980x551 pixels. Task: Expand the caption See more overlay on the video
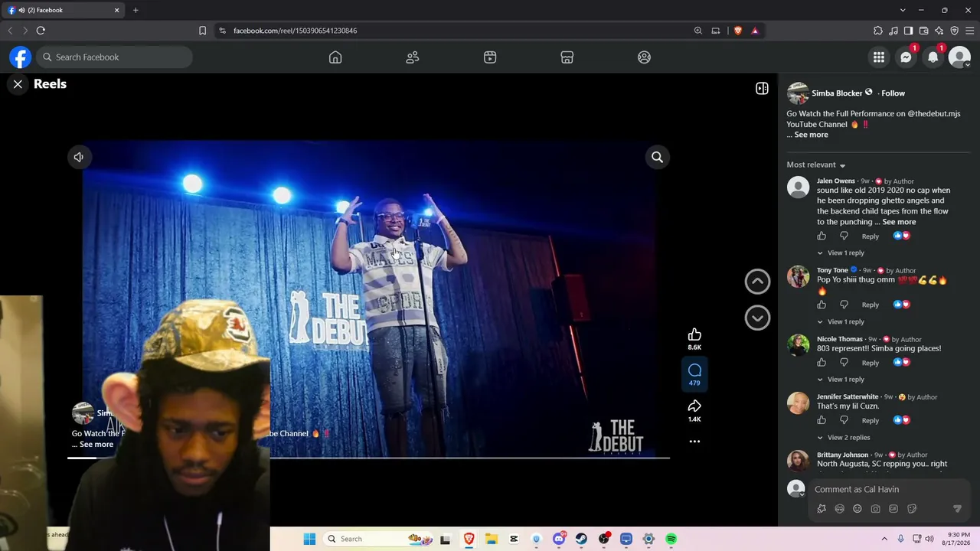pos(96,445)
